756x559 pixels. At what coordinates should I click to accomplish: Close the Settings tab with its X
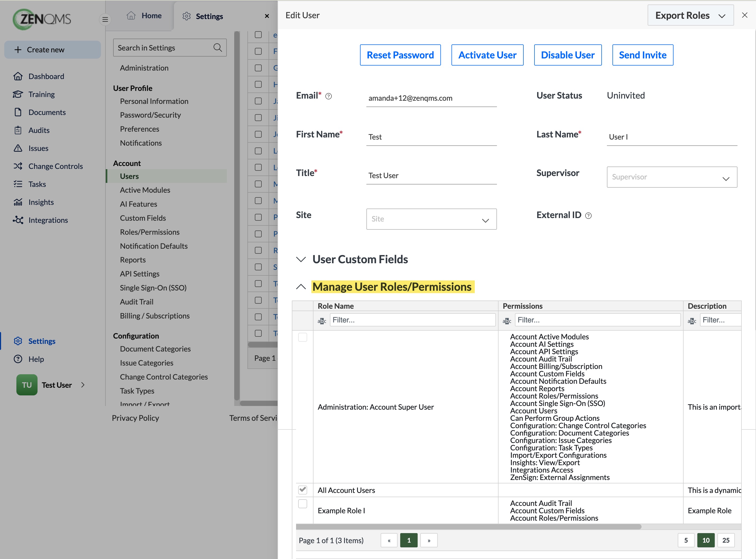click(267, 16)
